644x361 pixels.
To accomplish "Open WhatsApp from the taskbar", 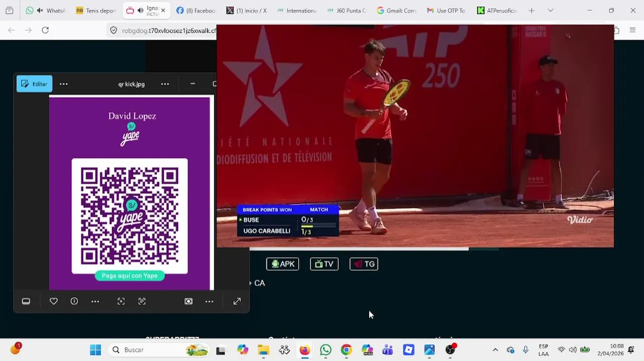I will click(326, 349).
